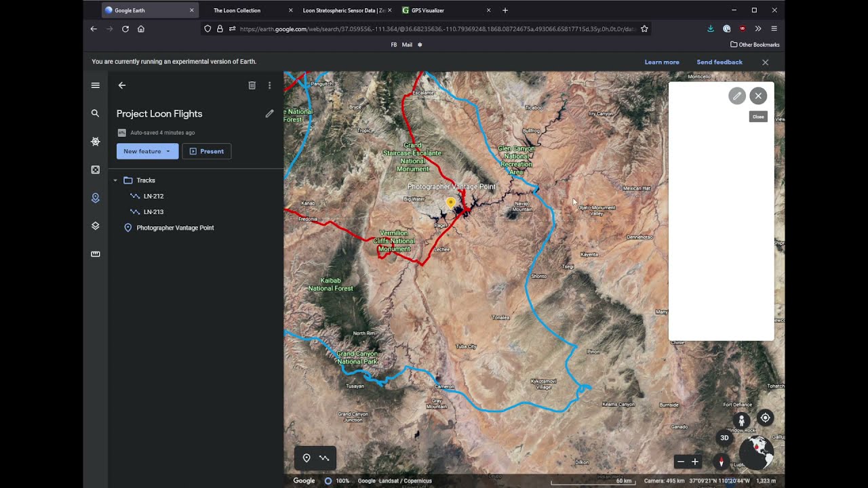Select LN-213 track

coord(195,211)
